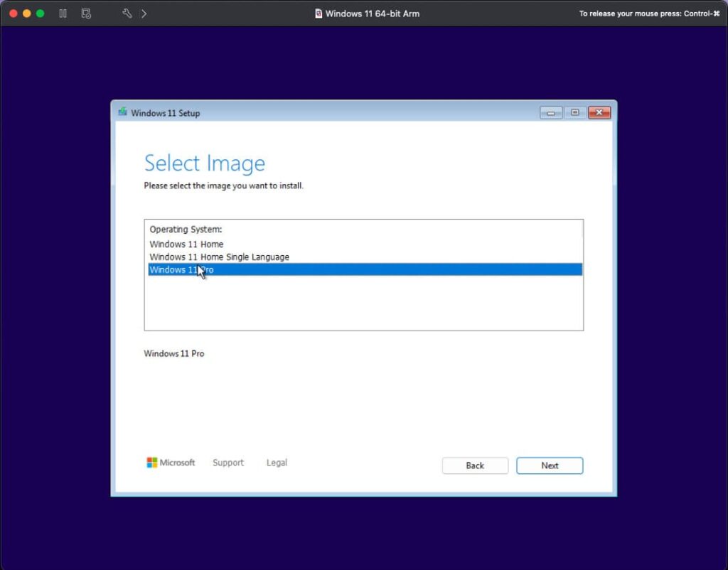The image size is (728, 570).
Task: Open the Support link
Action: pos(228,463)
